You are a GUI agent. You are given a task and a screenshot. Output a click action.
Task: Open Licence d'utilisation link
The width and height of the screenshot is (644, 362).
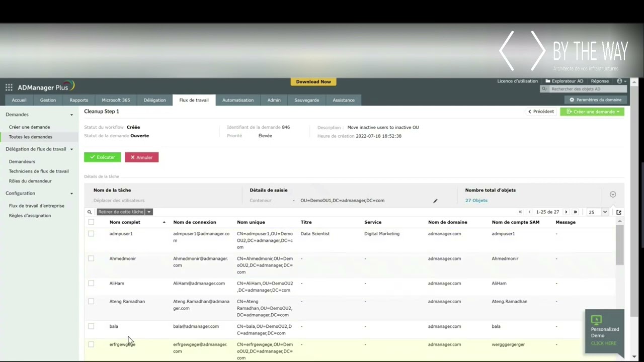click(x=517, y=81)
